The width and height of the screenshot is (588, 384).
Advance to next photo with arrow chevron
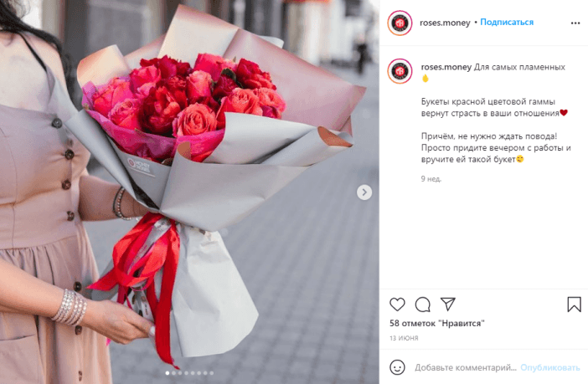pyautogui.click(x=364, y=192)
